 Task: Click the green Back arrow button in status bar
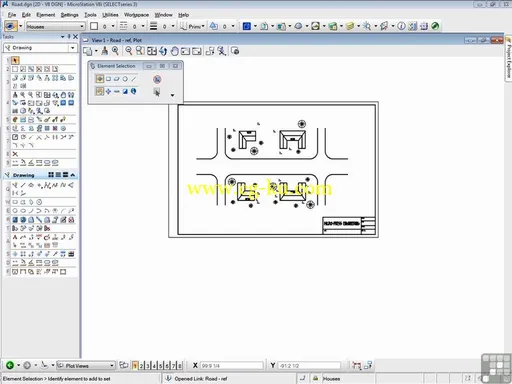click(10, 366)
